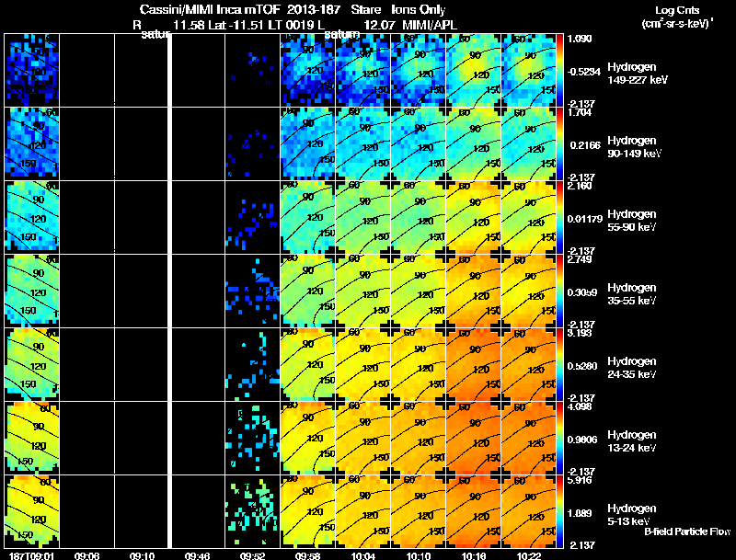Click the 4.098 color scale maximum value
736x560 pixels.
[580, 406]
